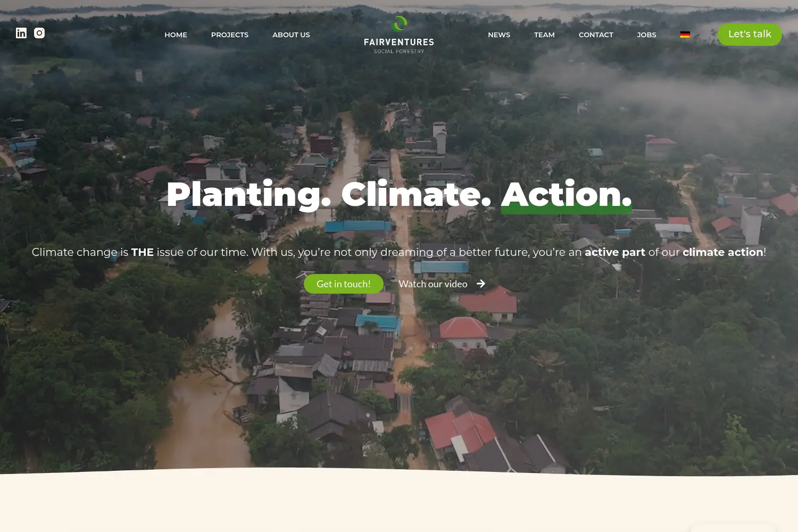Open the NEWS page link
This screenshot has width=798, height=532.
coord(499,35)
